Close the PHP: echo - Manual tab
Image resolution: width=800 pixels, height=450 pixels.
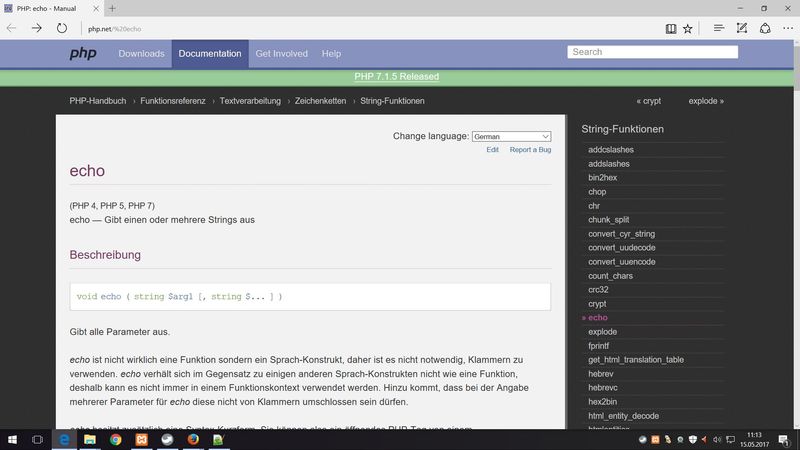96,8
